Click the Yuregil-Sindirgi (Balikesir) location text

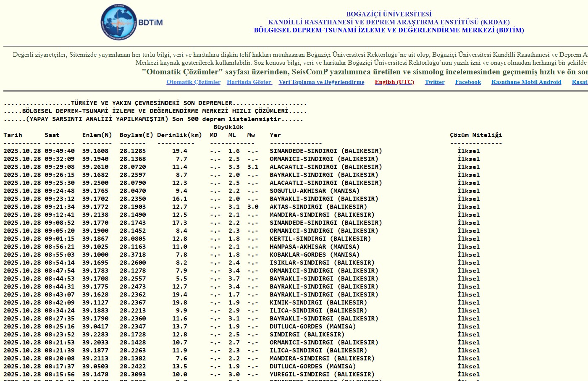322,374
